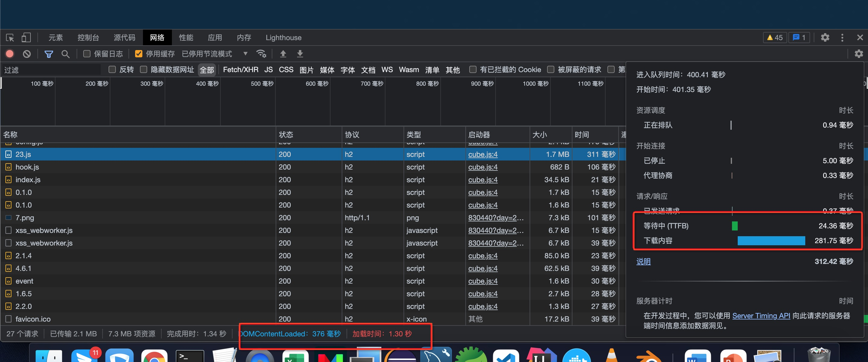Viewport: 868px width, 362px height.
Task: Sort by Size (大小) column header
Action: [551, 135]
